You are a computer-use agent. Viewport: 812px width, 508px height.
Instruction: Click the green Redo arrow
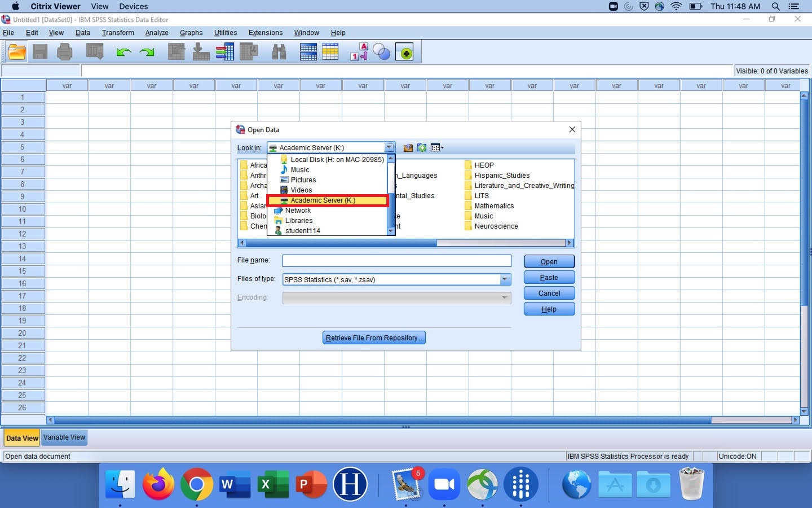tap(147, 52)
